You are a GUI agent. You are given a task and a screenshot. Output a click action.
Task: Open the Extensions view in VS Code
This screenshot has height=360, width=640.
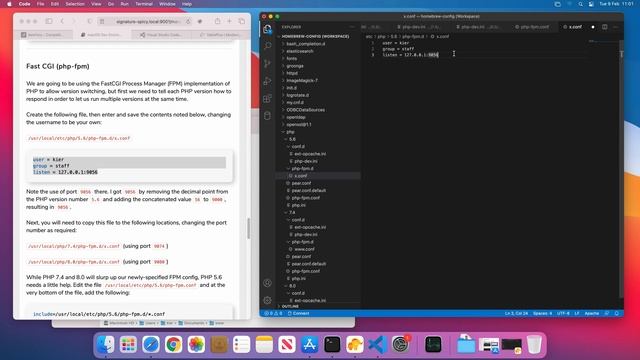[267, 98]
